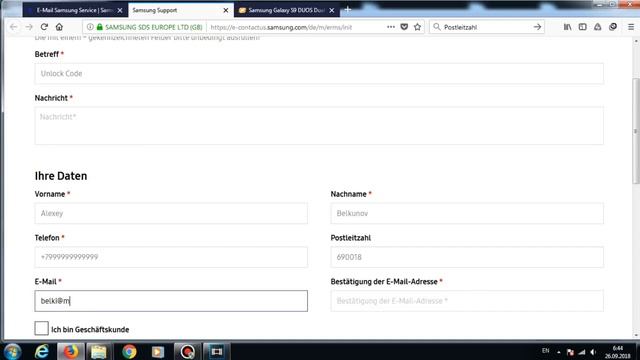
Task: Bookmark this page with the star
Action: (x=417, y=27)
